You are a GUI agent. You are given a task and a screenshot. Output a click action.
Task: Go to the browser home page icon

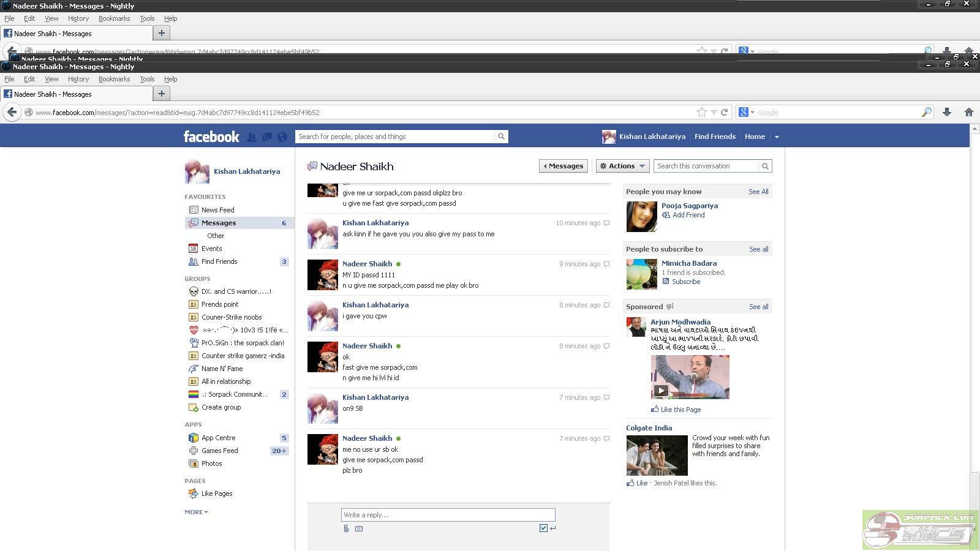click(x=968, y=112)
